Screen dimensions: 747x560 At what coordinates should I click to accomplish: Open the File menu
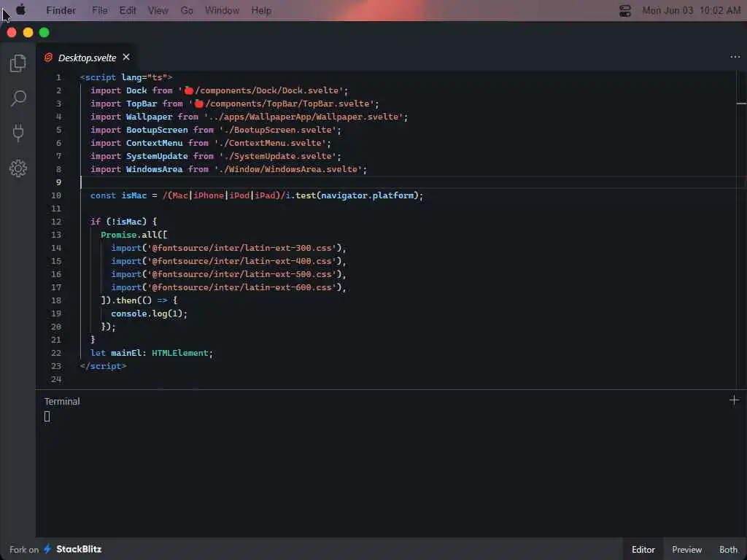tap(99, 10)
